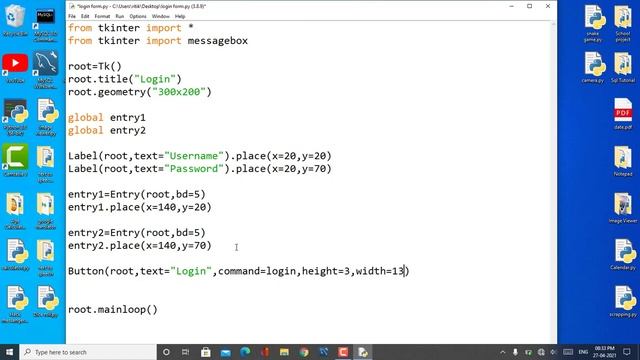640x360 pixels.
Task: Switch to Camtasia recorder in taskbar
Action: pos(343,352)
